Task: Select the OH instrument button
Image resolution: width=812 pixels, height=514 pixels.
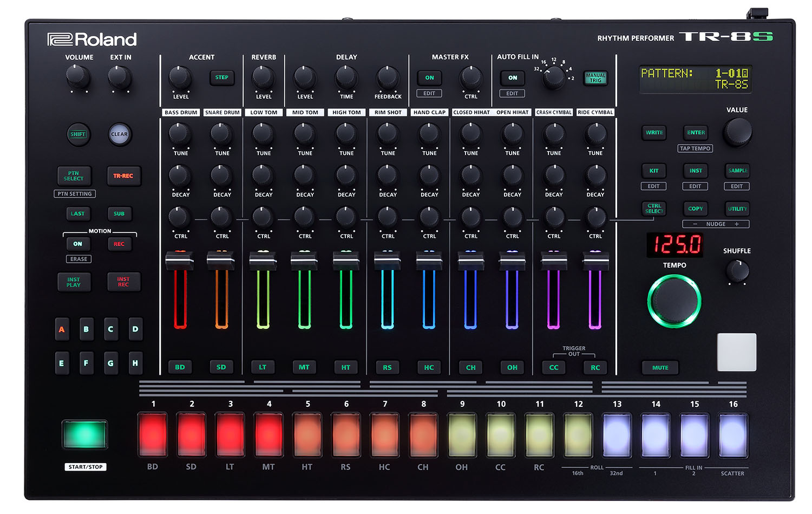Action: (512, 367)
